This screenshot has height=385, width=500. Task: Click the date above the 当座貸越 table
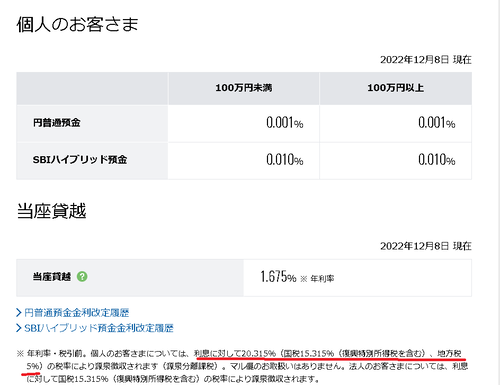[426, 246]
